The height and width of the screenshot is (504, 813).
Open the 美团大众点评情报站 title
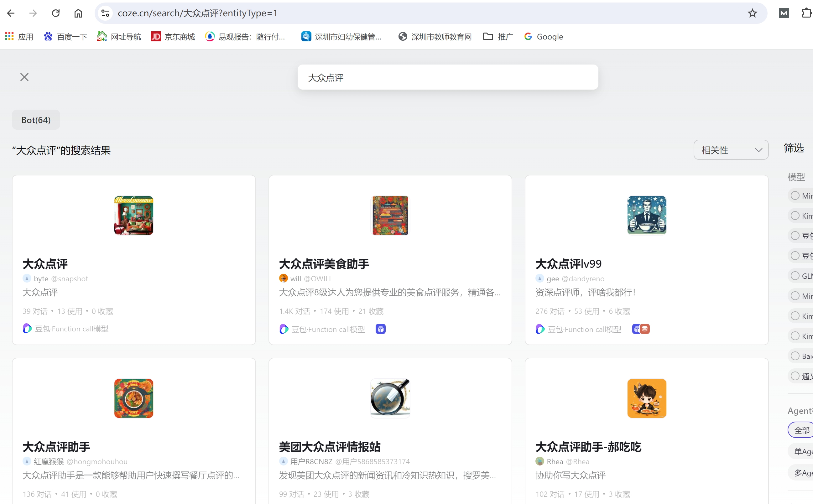tap(330, 447)
